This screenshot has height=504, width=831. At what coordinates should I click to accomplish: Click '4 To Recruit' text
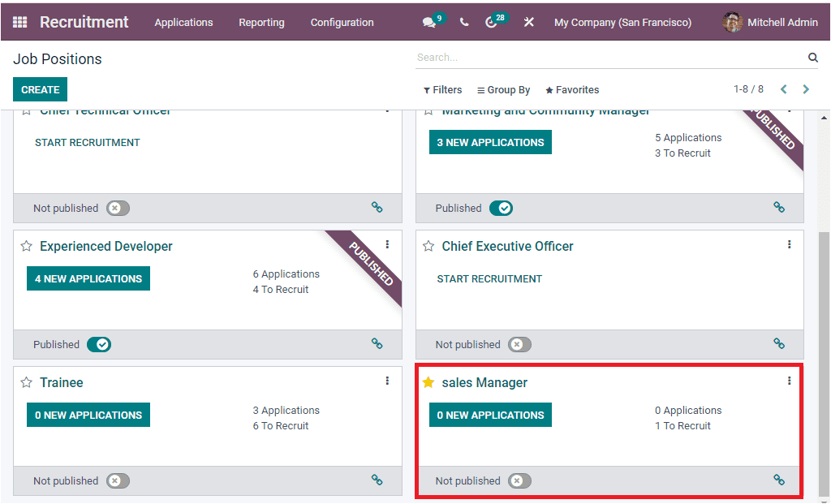[x=280, y=290]
